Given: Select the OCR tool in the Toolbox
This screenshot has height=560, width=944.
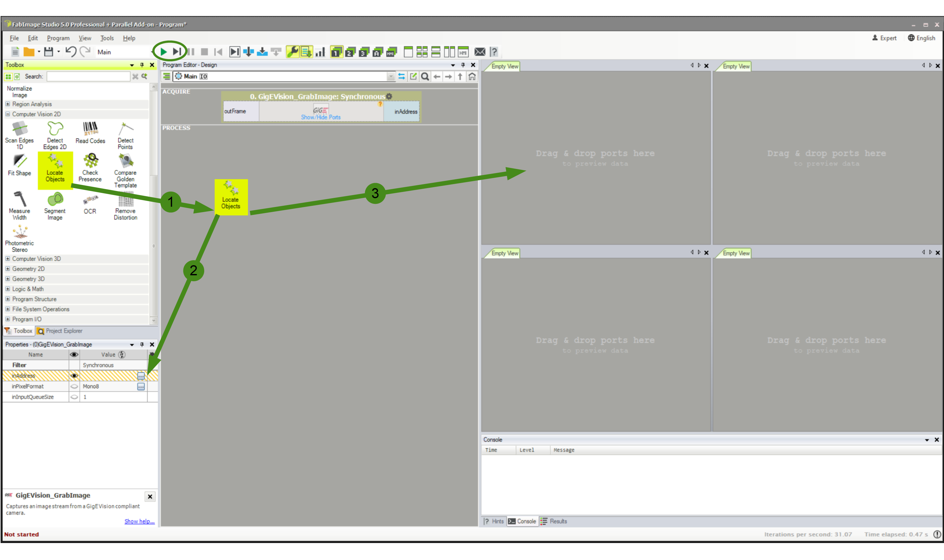Looking at the screenshot, I should pyautogui.click(x=90, y=204).
